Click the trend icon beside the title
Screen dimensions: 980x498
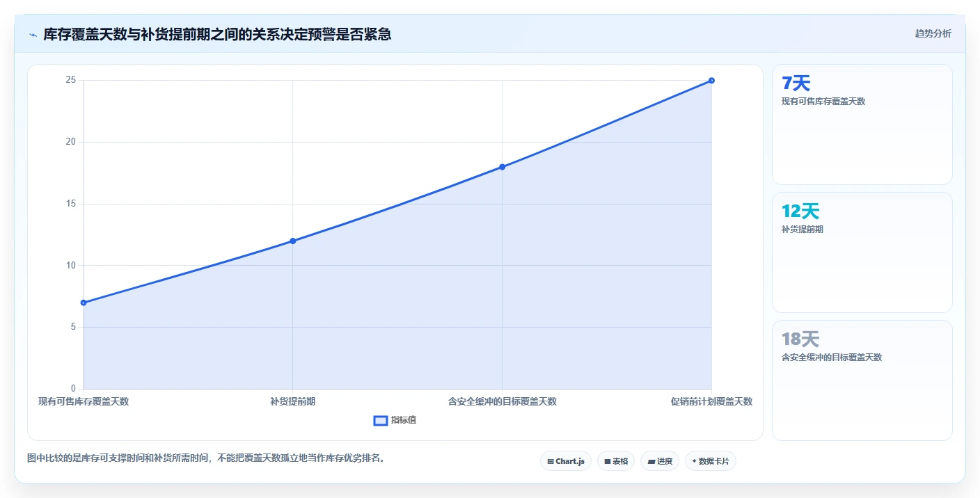(x=33, y=34)
